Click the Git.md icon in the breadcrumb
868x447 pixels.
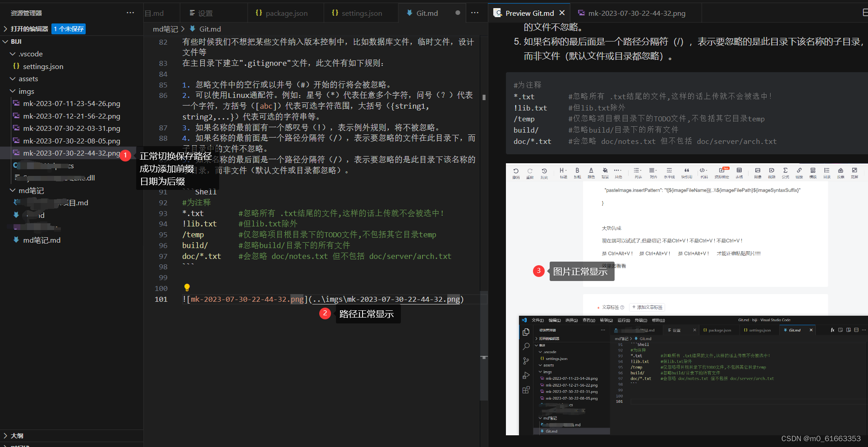coord(193,29)
